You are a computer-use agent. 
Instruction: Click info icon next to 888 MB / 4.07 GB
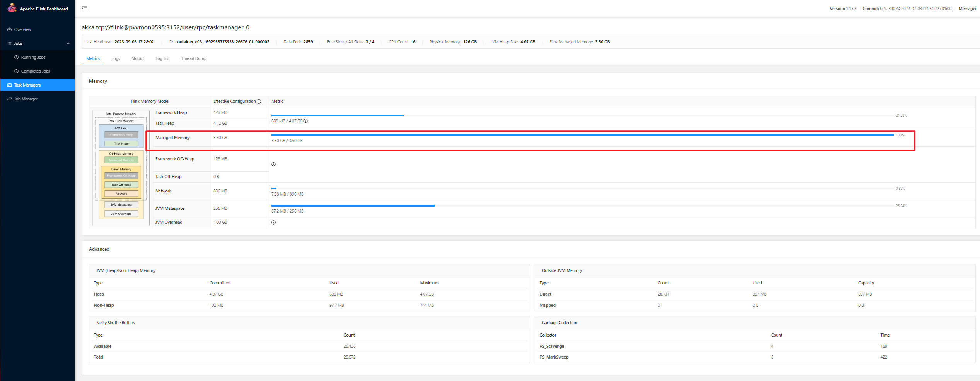tap(306, 121)
